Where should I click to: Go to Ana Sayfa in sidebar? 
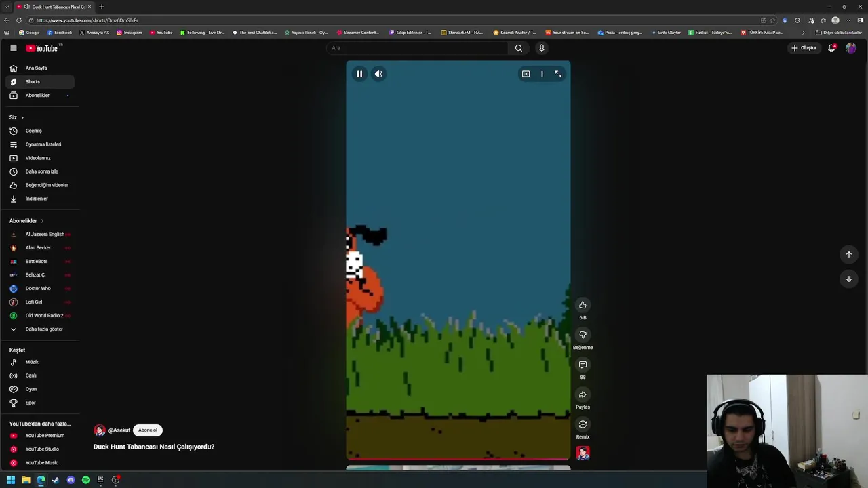pyautogui.click(x=40, y=68)
